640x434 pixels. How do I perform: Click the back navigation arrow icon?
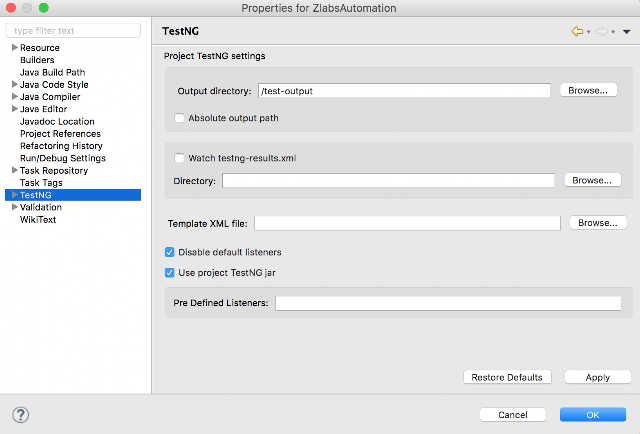click(577, 31)
